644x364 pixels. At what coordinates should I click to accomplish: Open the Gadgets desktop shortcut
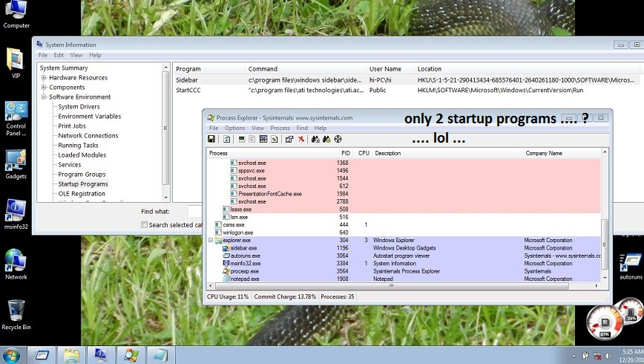tap(16, 164)
